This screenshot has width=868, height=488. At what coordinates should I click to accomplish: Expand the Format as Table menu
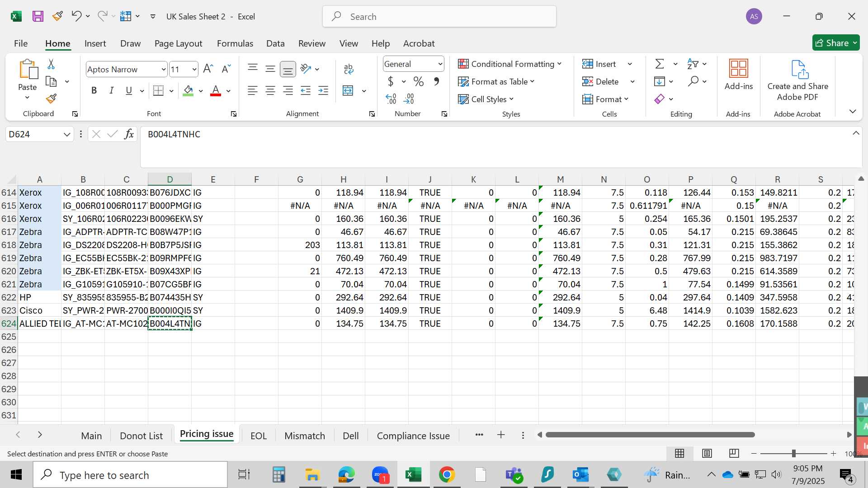coord(496,82)
